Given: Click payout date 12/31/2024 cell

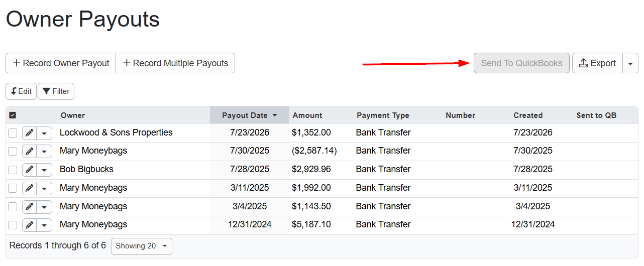Looking at the screenshot, I should [250, 224].
